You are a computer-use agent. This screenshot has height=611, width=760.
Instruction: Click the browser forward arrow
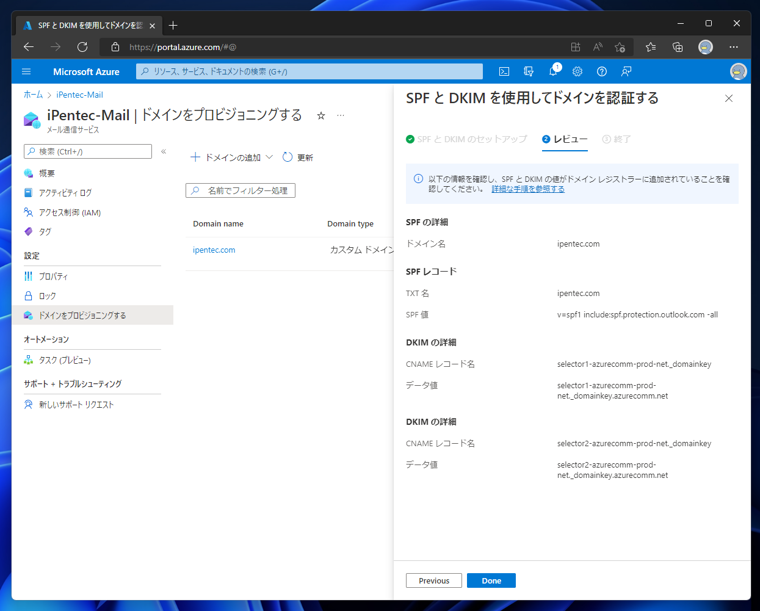[56, 47]
